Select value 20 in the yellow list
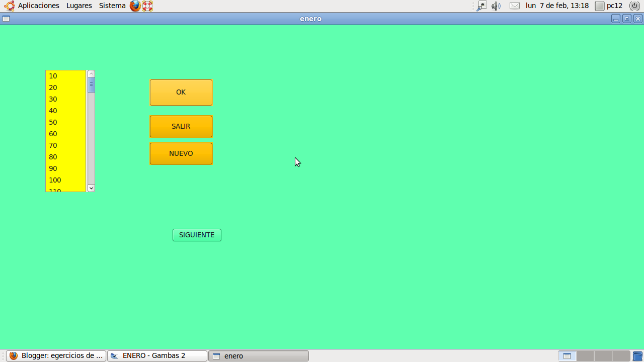The height and width of the screenshot is (362, 644). 65,87
